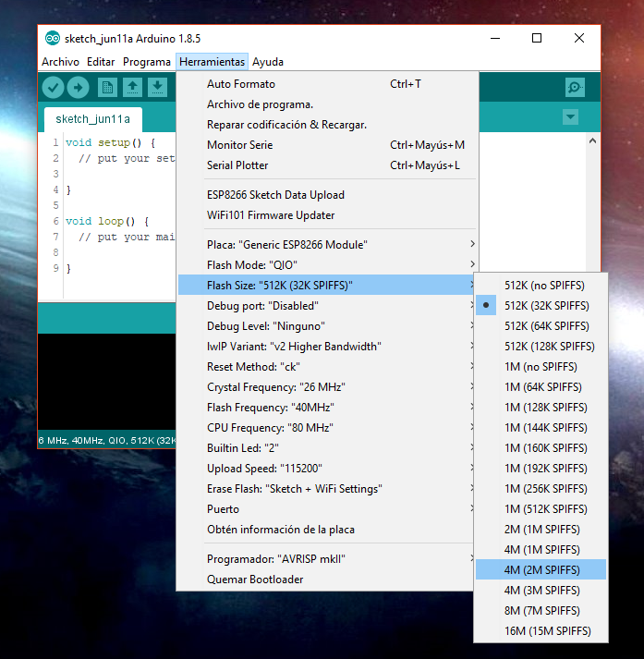The width and height of the screenshot is (644, 659).
Task: Open the tab dropdown arrow button
Action: pyautogui.click(x=570, y=116)
